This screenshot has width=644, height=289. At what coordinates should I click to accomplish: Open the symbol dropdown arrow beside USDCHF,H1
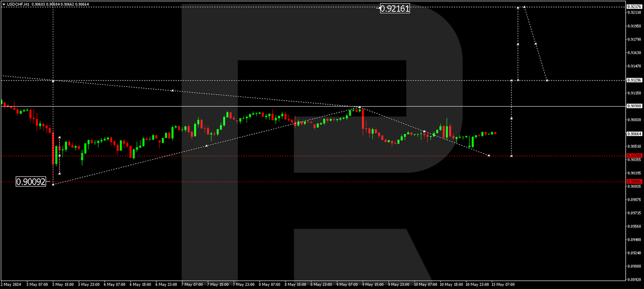4,4
